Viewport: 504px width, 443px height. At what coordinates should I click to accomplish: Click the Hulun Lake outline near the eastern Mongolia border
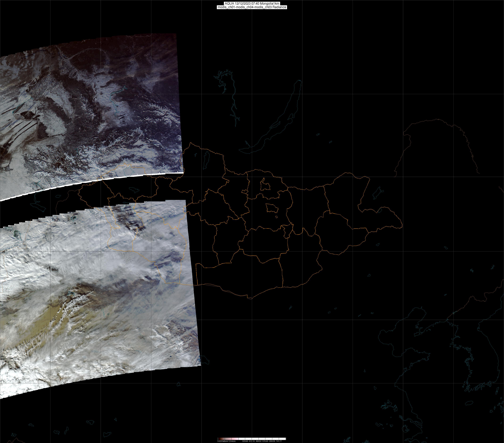tap(377, 193)
